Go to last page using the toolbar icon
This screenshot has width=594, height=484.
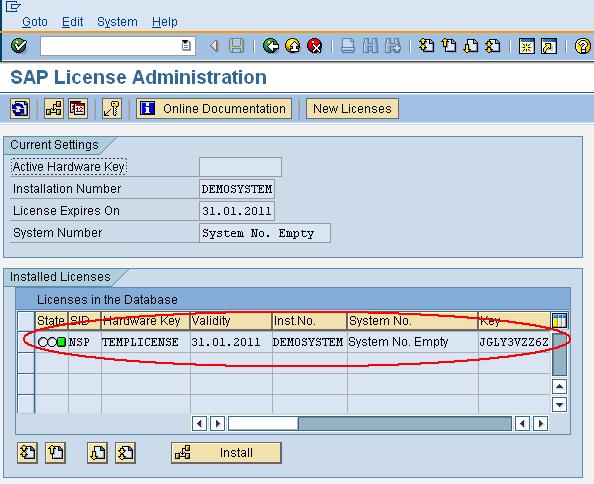[493, 46]
